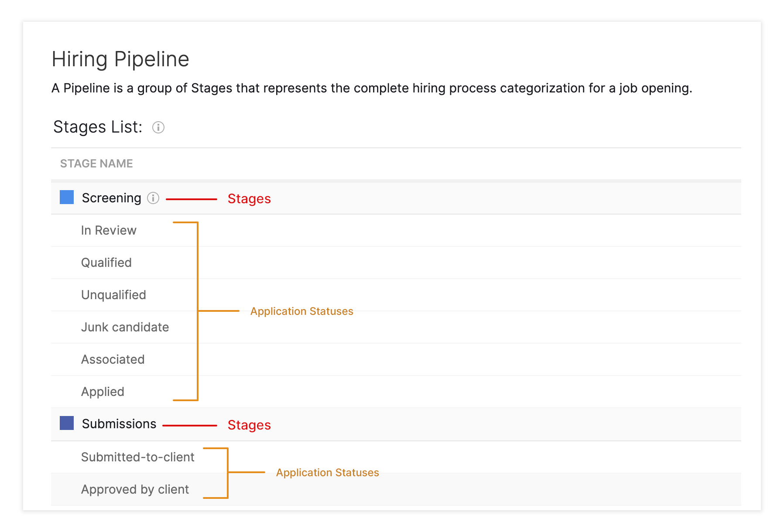The width and height of the screenshot is (784, 532).
Task: Click the blue Screening stage color swatch
Action: coord(67,197)
